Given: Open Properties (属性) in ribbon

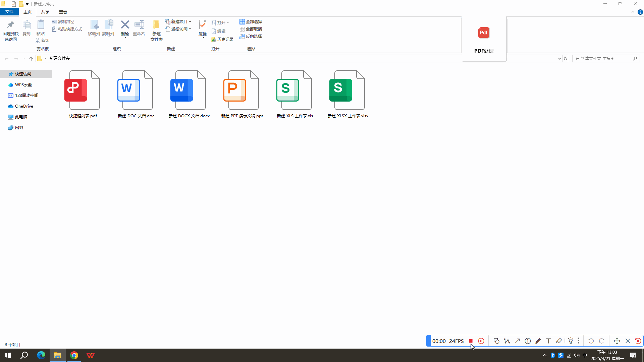Looking at the screenshot, I should pos(203,28).
